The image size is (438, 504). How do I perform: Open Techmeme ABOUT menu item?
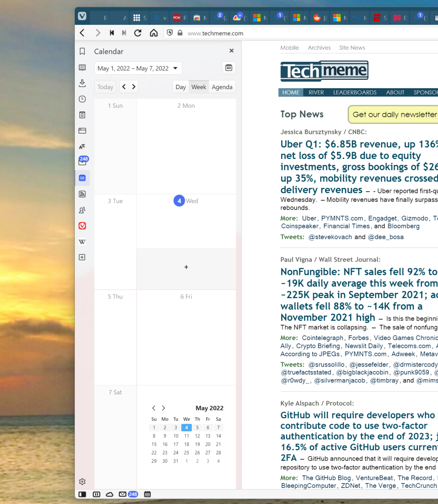[x=395, y=92]
